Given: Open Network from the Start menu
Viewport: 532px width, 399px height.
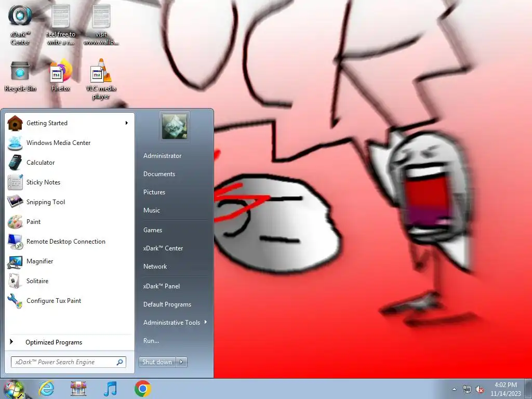Looking at the screenshot, I should 155,267.
